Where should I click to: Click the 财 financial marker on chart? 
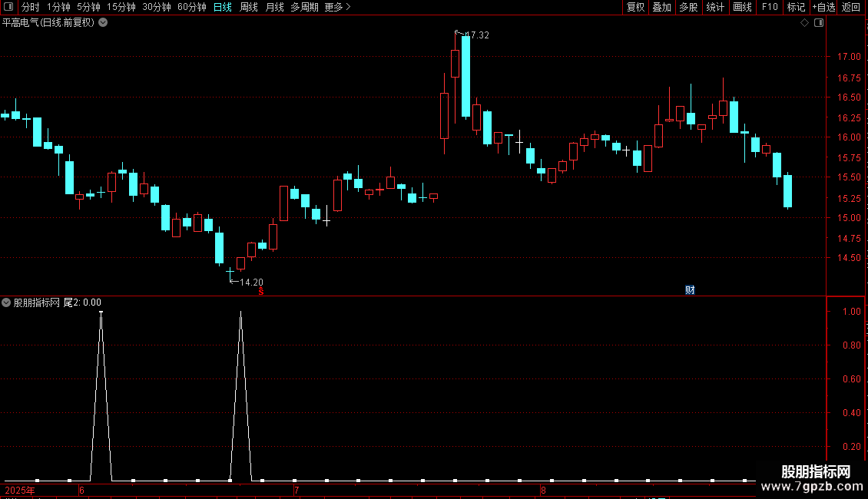690,290
